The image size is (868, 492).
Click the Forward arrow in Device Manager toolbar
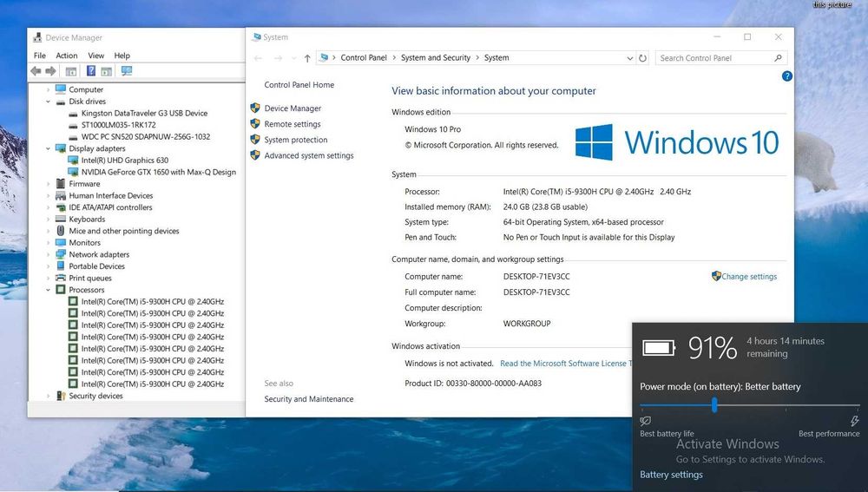pos(50,71)
